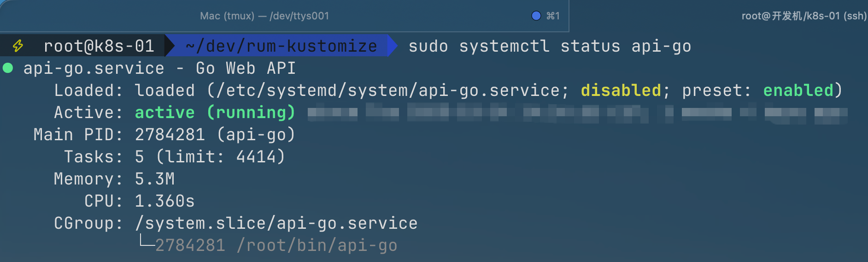
Task: Click the /root/bin/api-go binary path
Action: [x=317, y=245]
